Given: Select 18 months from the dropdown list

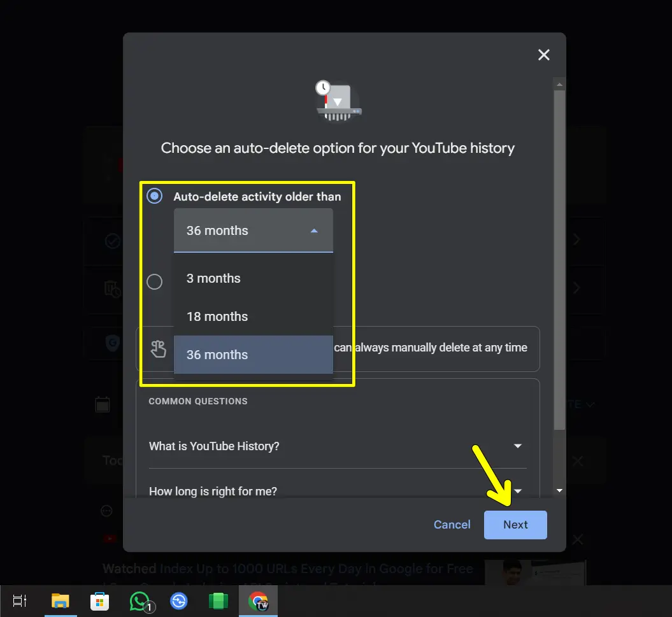Looking at the screenshot, I should pyautogui.click(x=217, y=316).
